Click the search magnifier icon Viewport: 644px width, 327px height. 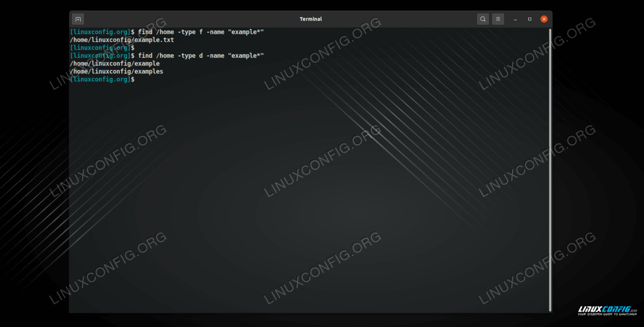click(483, 19)
